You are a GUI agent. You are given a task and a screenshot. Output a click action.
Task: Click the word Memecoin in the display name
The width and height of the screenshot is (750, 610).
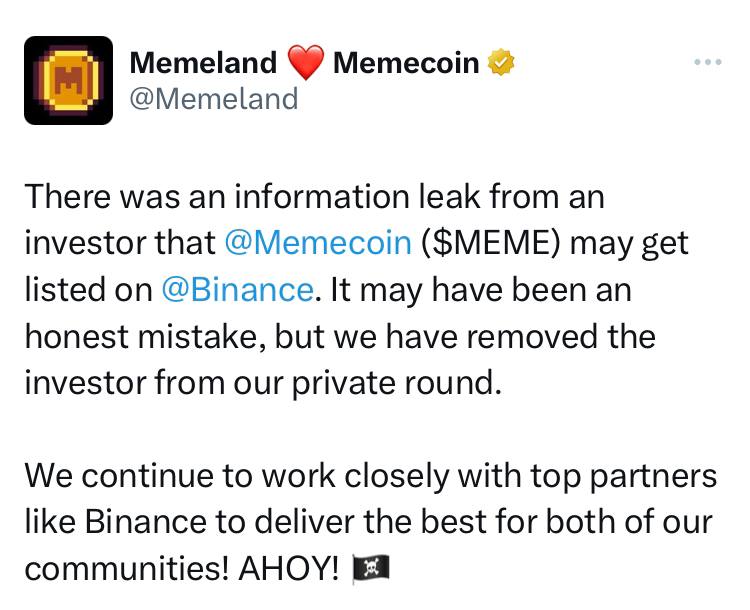(x=405, y=63)
